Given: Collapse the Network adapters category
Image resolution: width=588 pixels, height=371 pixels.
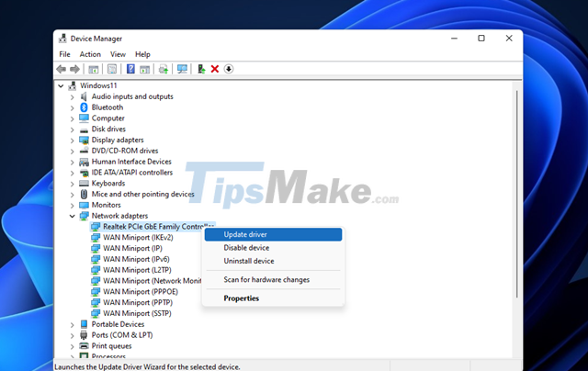Looking at the screenshot, I should 72,216.
